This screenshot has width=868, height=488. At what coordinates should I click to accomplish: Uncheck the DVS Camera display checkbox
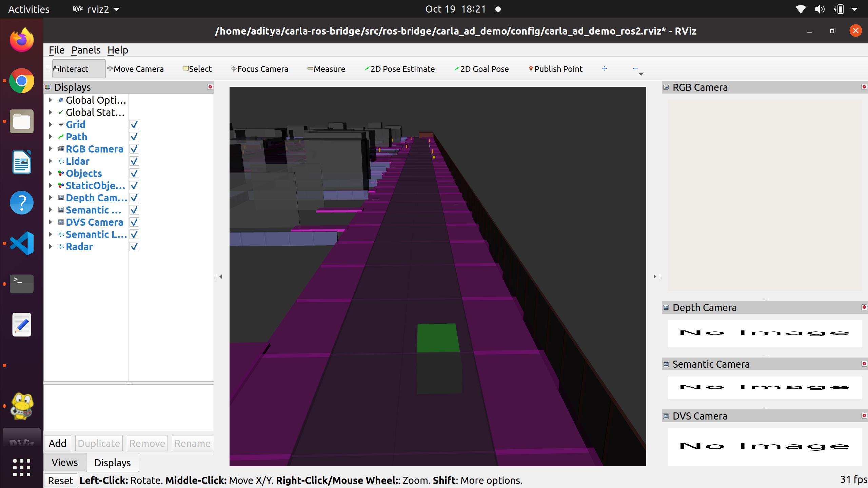pos(134,222)
